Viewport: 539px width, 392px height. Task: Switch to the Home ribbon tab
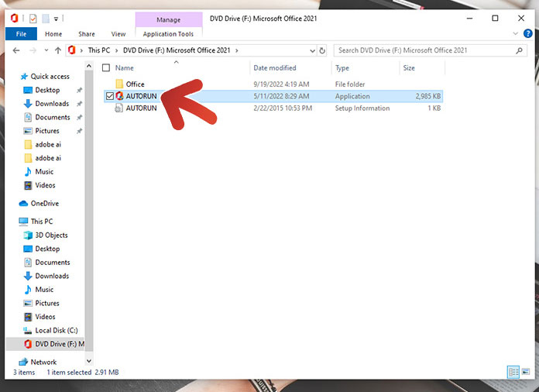53,34
